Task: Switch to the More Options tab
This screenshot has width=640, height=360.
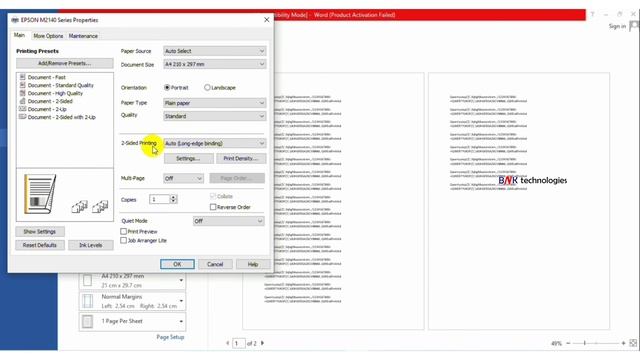Action: pyautogui.click(x=48, y=36)
